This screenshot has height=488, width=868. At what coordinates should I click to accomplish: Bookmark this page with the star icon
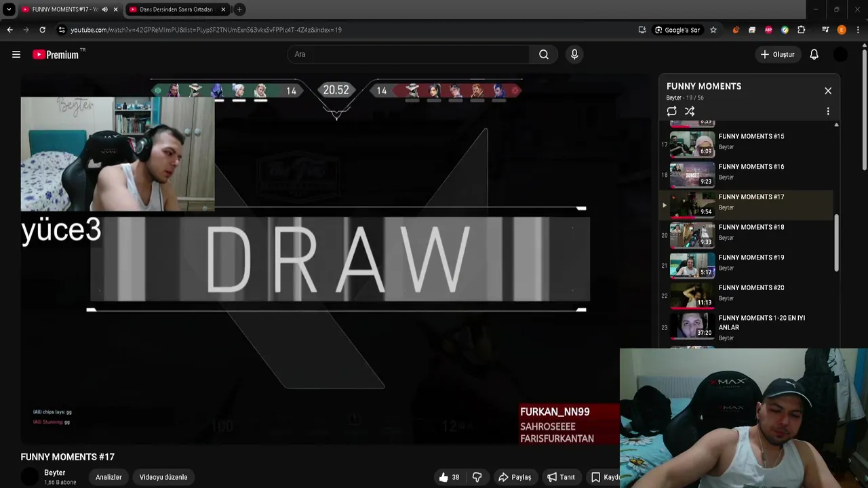(x=713, y=30)
